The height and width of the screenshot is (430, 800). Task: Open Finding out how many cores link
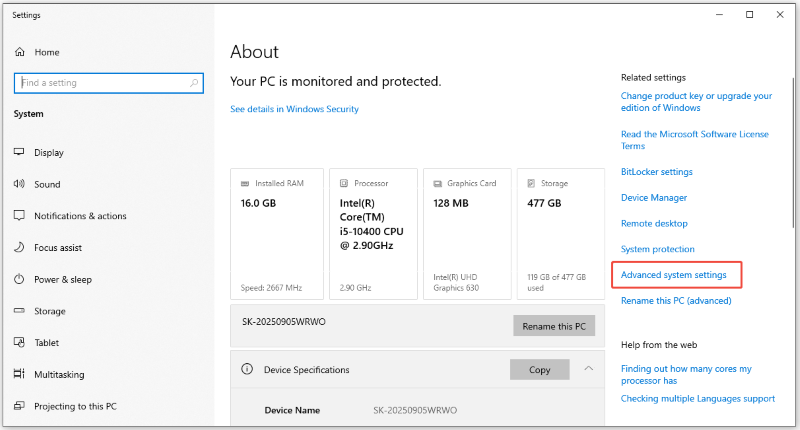686,374
